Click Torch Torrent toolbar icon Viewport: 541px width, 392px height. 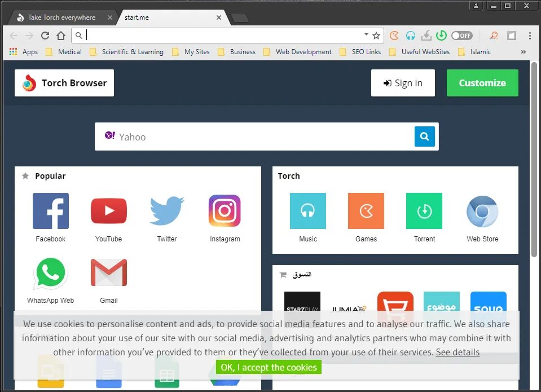(x=441, y=36)
